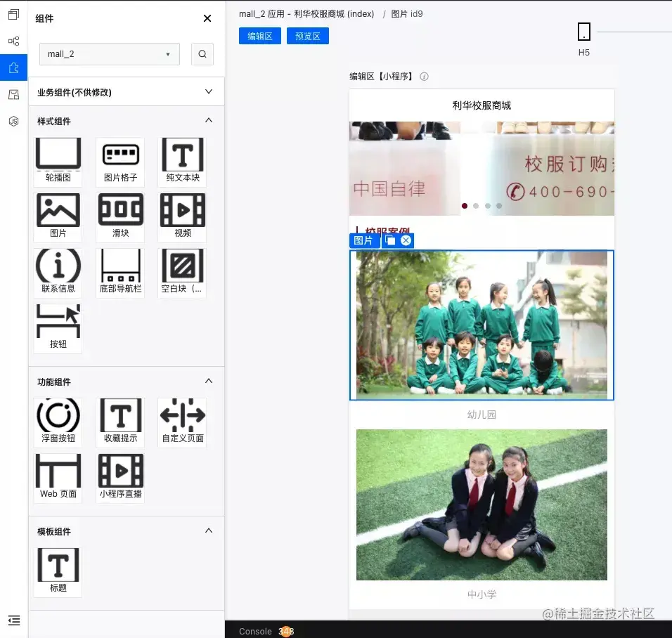Screen dimensions: 672x638
Task: Click the 利华校服商城 page title
Action: [482, 105]
